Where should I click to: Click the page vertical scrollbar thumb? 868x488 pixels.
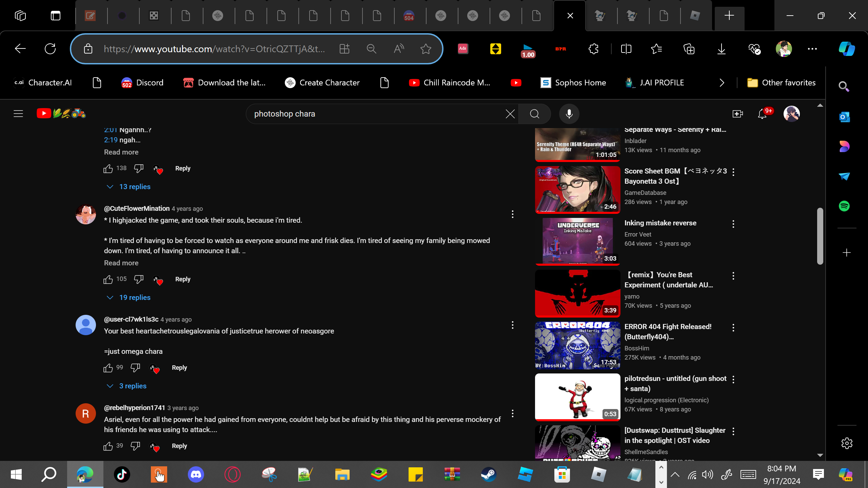click(x=820, y=236)
